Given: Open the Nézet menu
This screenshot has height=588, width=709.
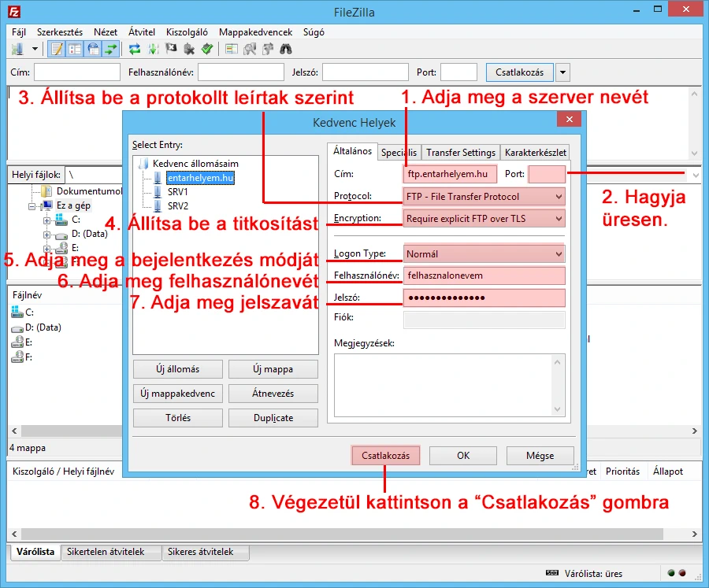Looking at the screenshot, I should coord(106,32).
